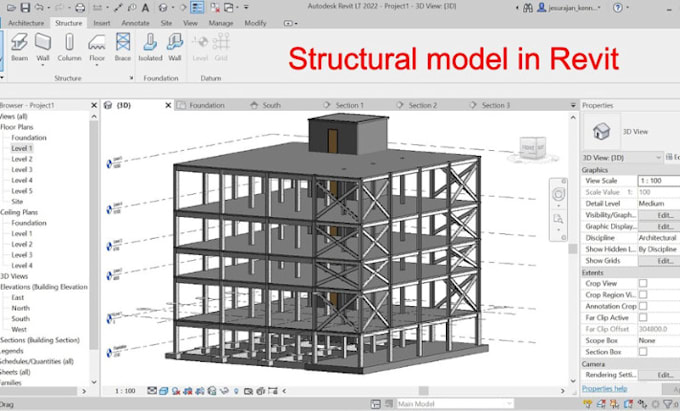Select the Column tool

tap(69, 47)
